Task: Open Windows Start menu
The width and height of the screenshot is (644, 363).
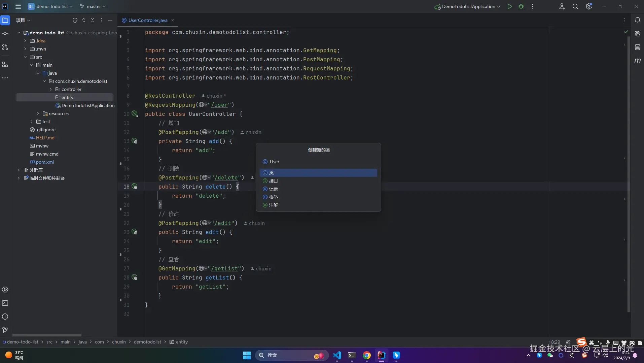Action: click(247, 355)
